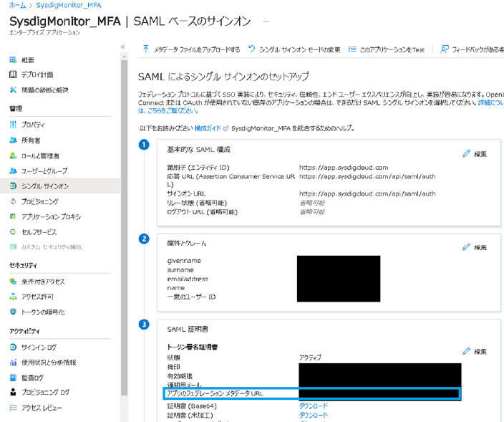This screenshot has height=422, width=504.
Task: Edit the 基本的な SAML 構成 section
Action: pos(475,154)
